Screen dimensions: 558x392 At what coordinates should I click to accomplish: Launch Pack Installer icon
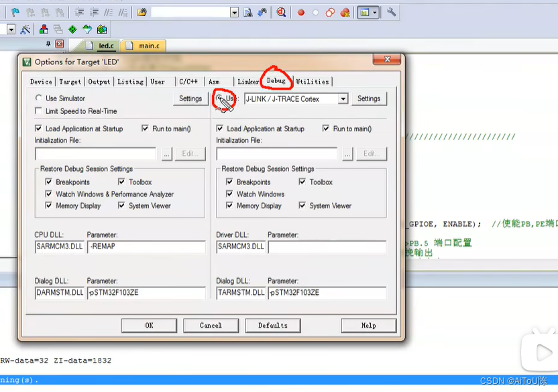(102, 29)
